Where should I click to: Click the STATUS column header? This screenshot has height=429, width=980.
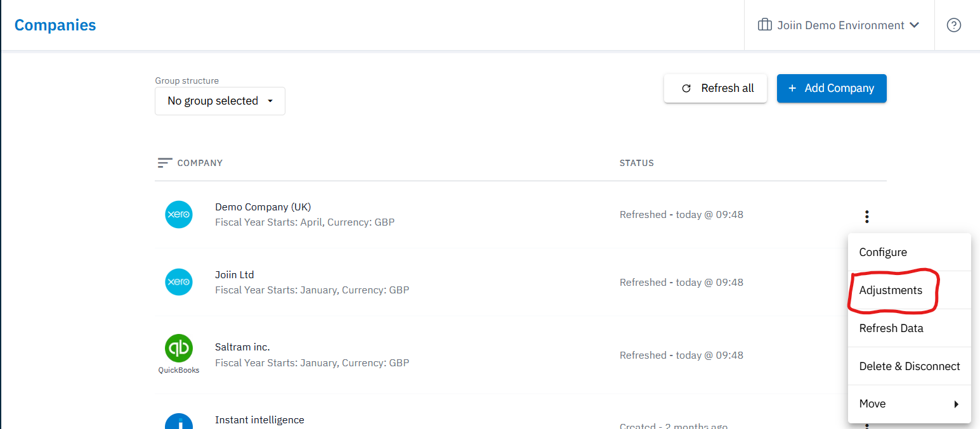[x=637, y=163]
